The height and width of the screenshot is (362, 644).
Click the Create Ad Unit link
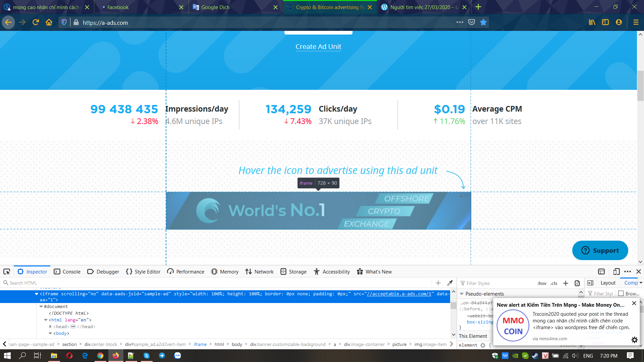click(x=318, y=47)
